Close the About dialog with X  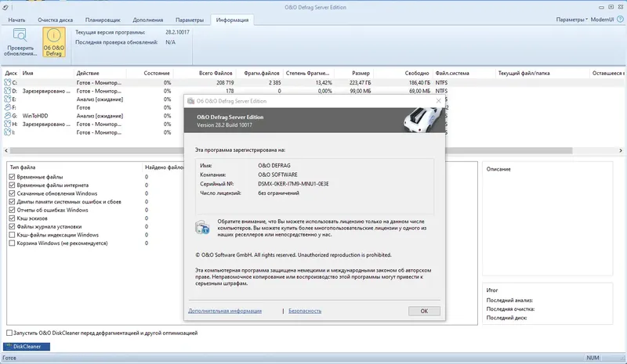[x=438, y=101]
